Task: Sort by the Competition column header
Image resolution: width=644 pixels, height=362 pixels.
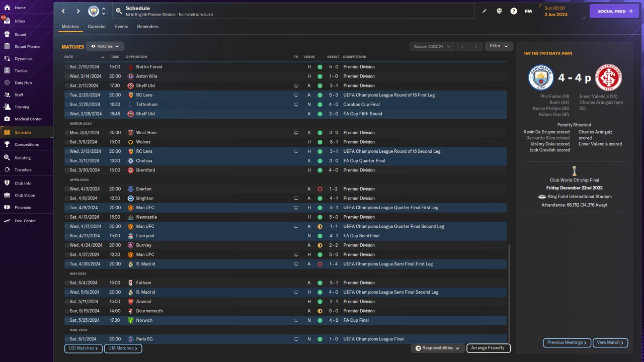Action: (x=355, y=57)
